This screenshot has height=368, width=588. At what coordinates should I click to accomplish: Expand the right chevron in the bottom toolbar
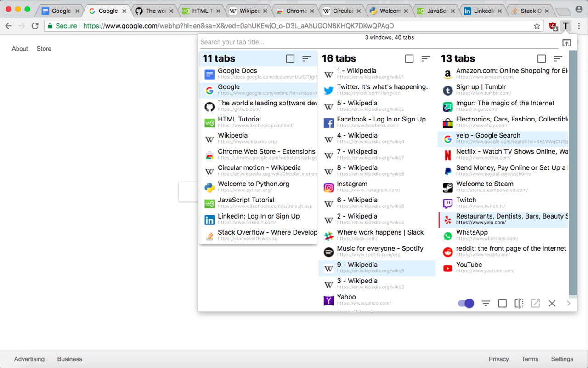click(x=568, y=303)
